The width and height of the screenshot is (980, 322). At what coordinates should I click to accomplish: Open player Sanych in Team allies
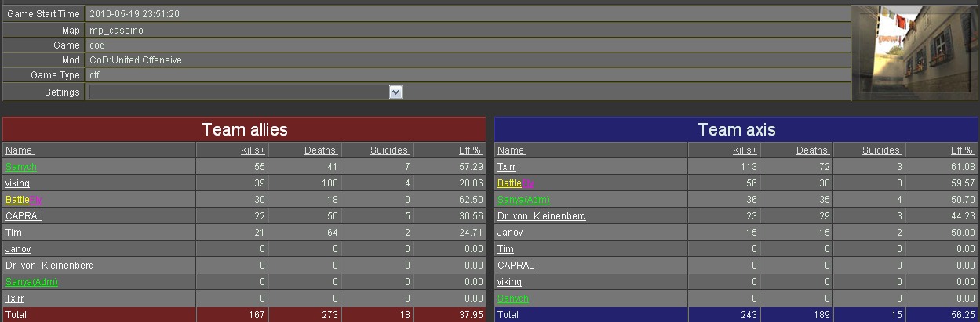point(21,167)
